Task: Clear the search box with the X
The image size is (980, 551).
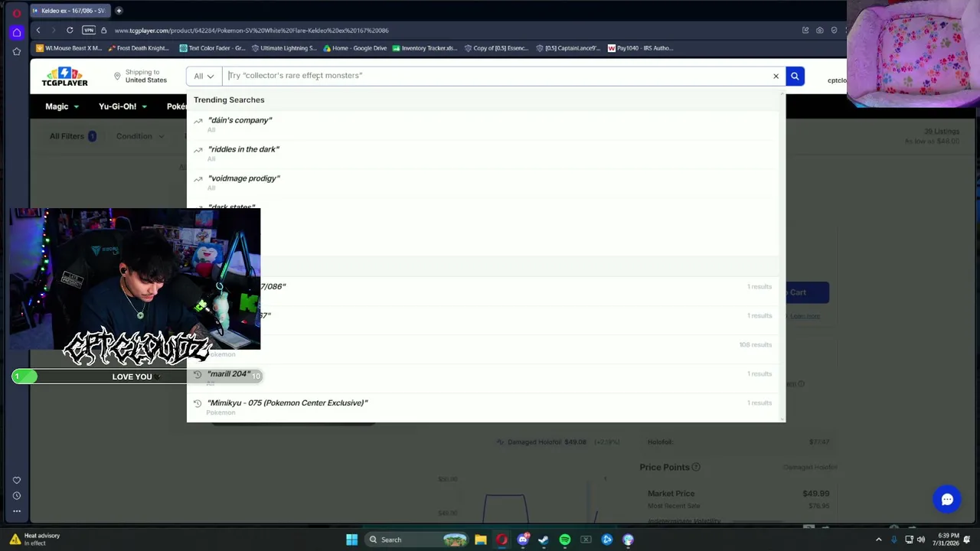Action: point(776,76)
